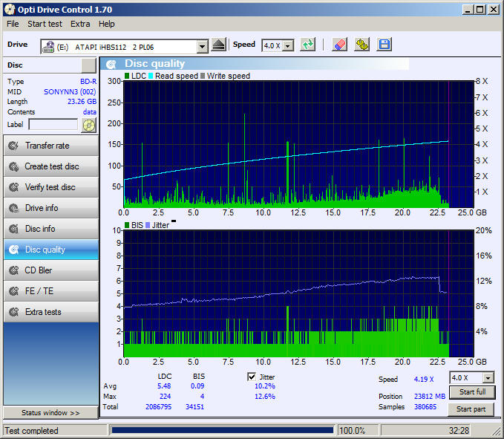
Task: Click the BIS average value 0.09
Action: [x=197, y=386]
